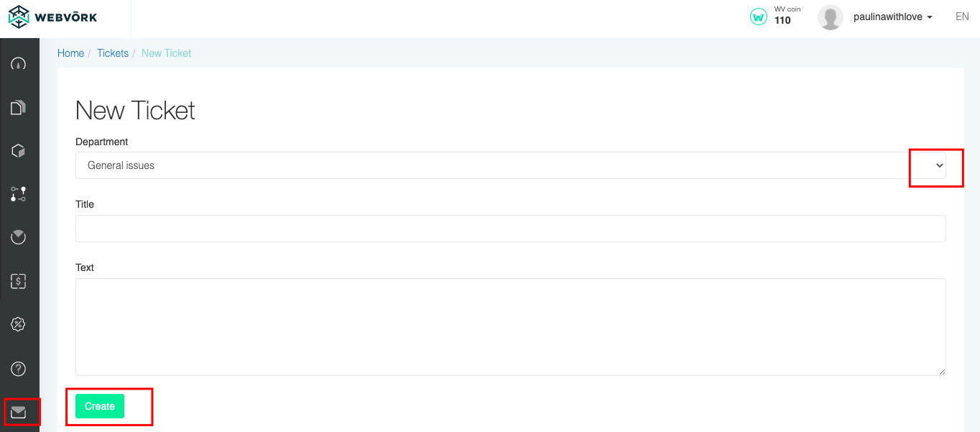Open the statistics pie chart icon

(x=19, y=237)
